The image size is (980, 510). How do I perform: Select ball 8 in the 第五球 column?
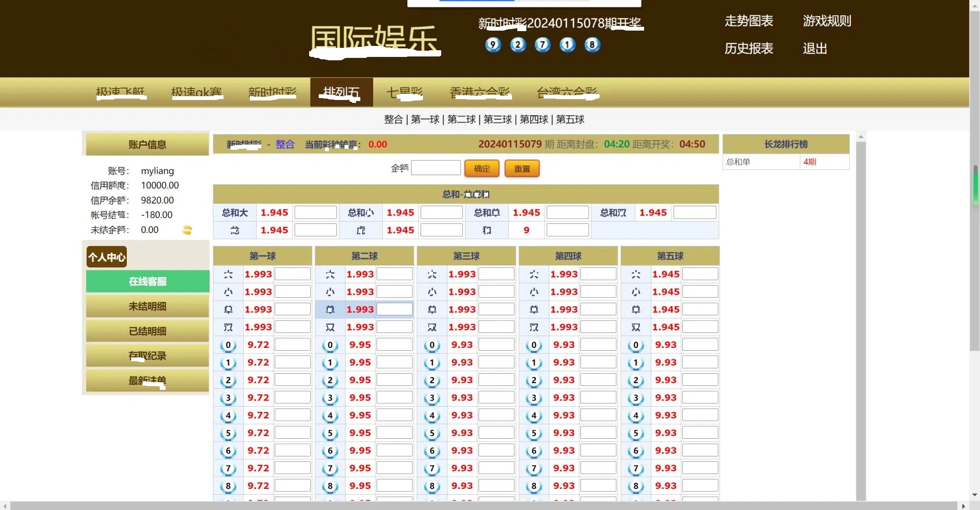tap(636, 486)
